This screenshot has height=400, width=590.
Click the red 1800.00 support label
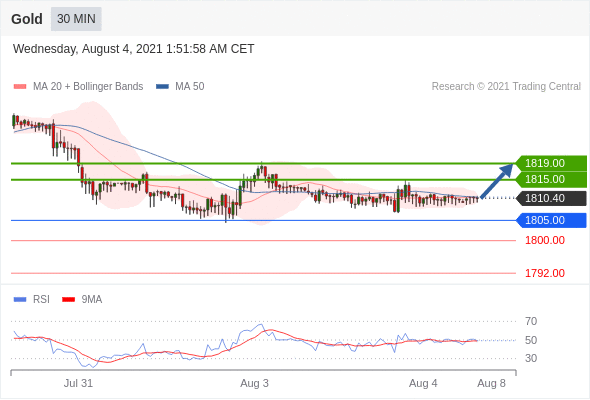click(x=545, y=240)
